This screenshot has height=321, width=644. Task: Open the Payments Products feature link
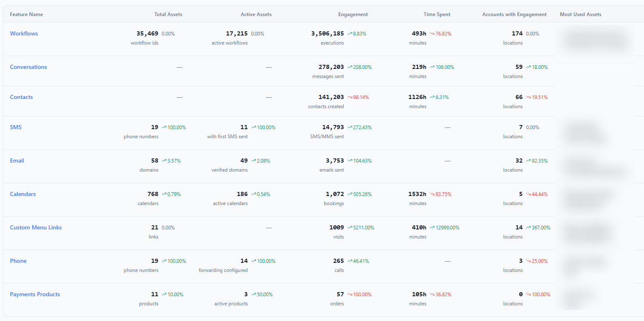[x=35, y=294]
